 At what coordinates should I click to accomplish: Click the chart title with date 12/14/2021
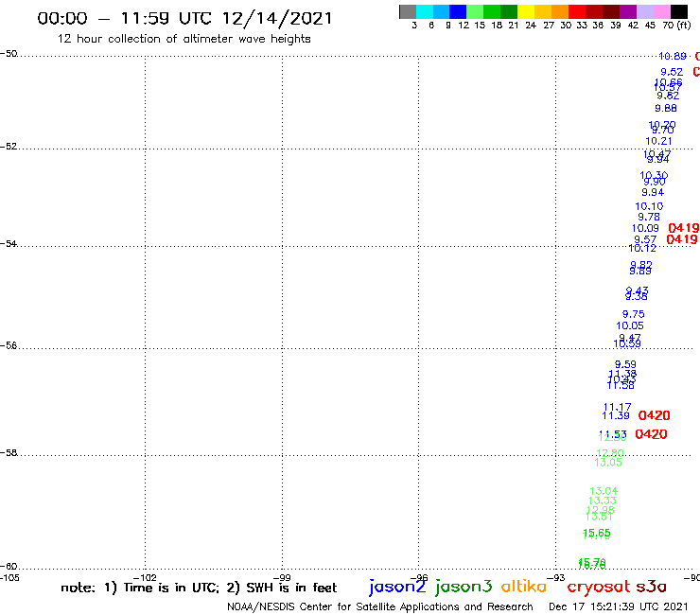click(x=184, y=18)
